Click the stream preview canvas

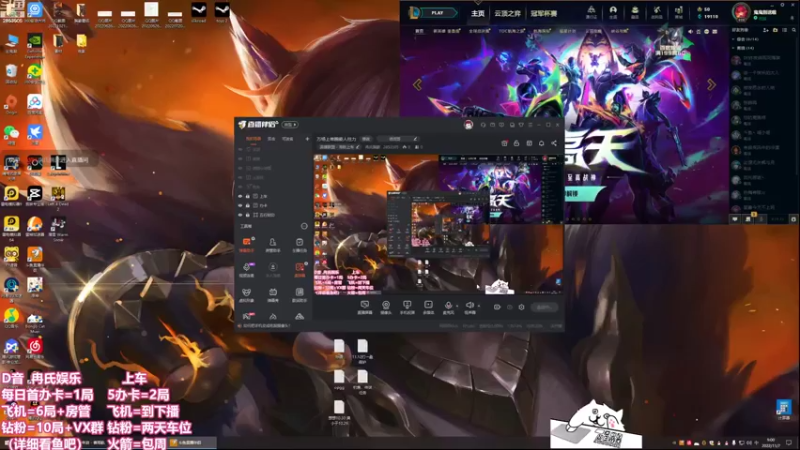(x=438, y=224)
